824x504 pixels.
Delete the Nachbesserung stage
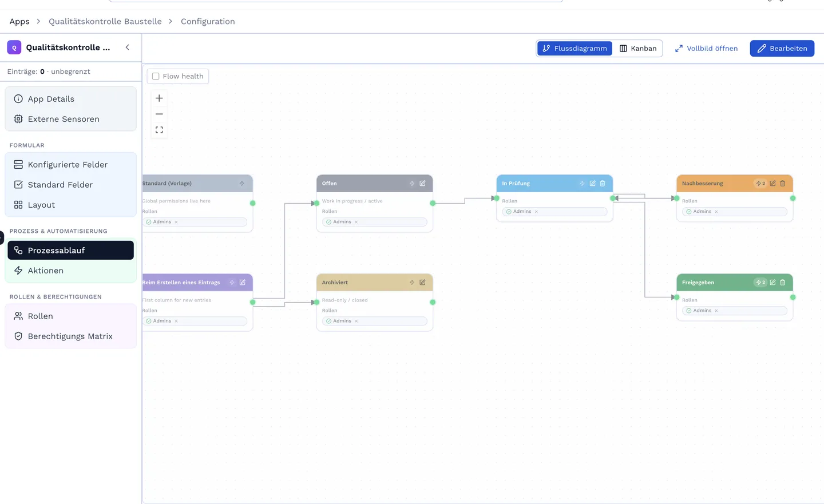[783, 184]
